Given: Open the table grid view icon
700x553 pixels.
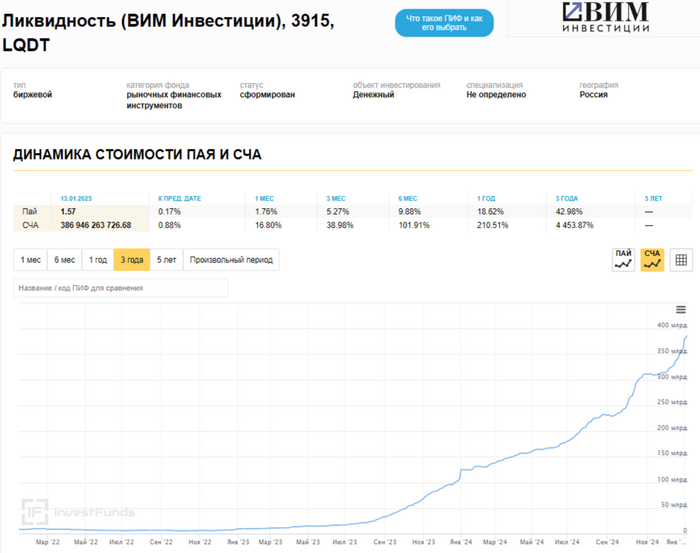Looking at the screenshot, I should coord(681,260).
